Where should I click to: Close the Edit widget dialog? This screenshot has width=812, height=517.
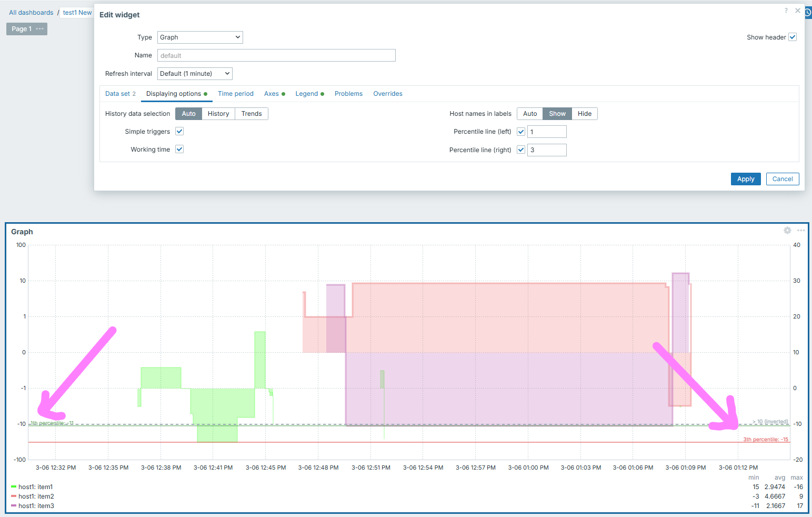798,11
